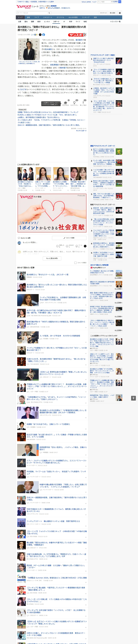The image size is (138, 644).
Task: Open AI博覧会 Summer 2026 PR article
Action: (x=57, y=578)
